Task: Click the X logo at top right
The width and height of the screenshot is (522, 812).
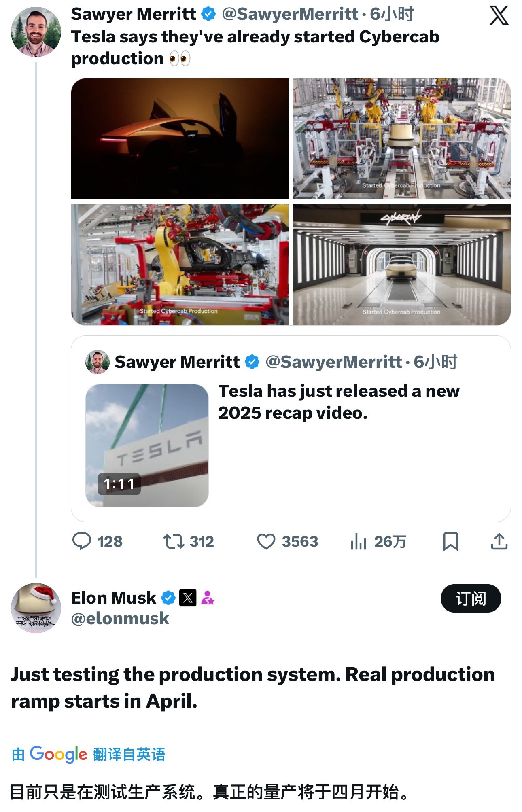Action: 499,16
